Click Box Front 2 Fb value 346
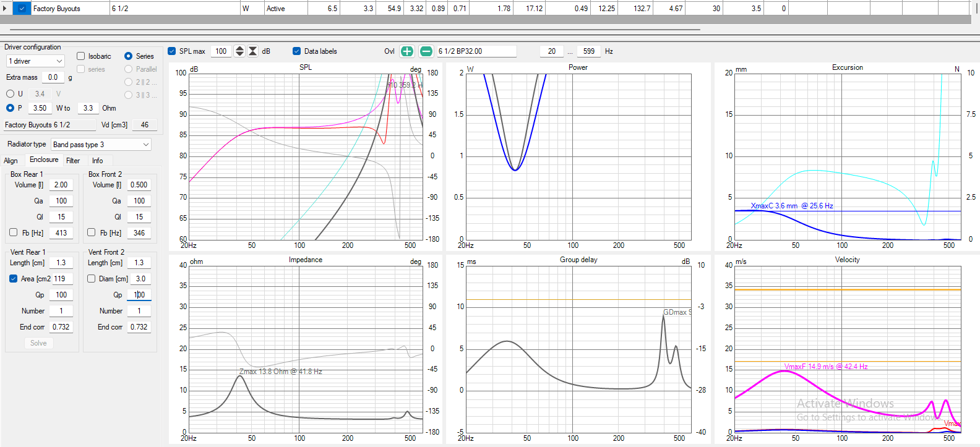This screenshot has width=980, height=447. [x=139, y=233]
